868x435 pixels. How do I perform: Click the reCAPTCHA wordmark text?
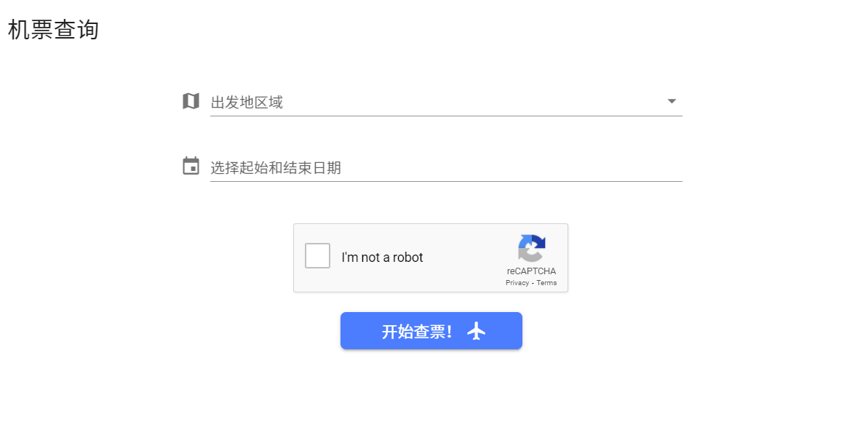pyautogui.click(x=531, y=271)
